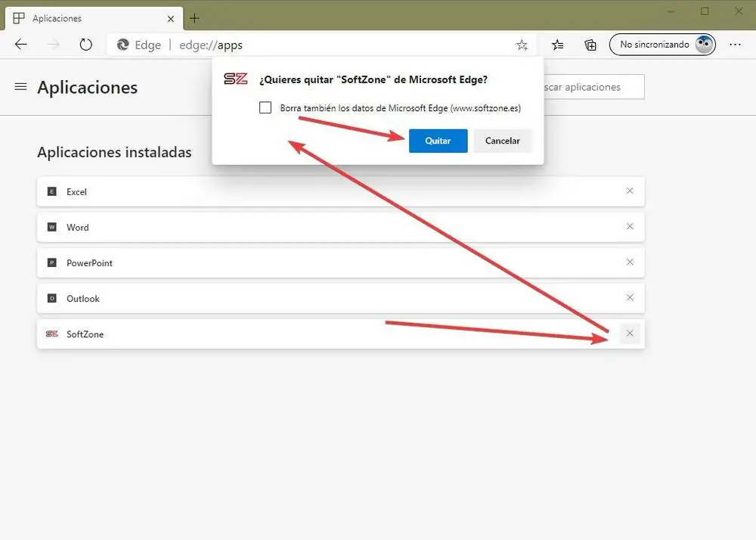
Task: Maximize the Edge window
Action: click(705, 11)
